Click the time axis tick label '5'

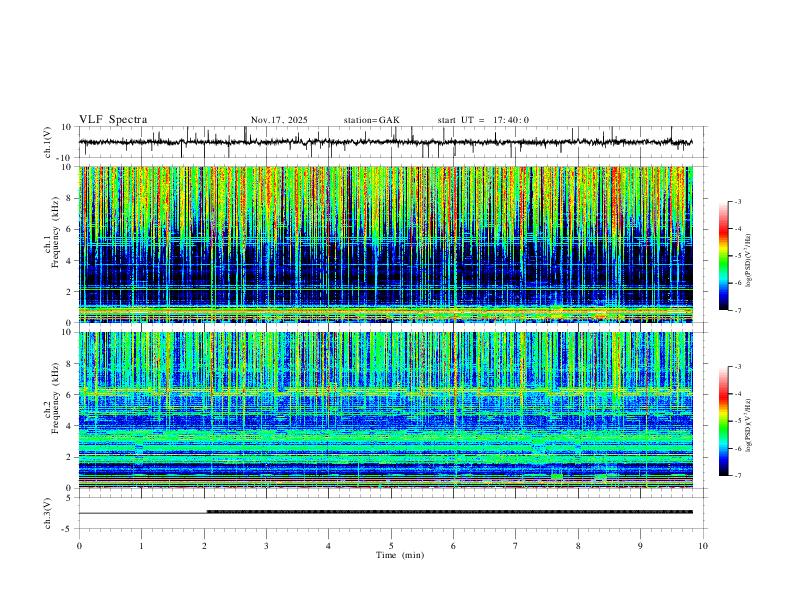coord(391,546)
